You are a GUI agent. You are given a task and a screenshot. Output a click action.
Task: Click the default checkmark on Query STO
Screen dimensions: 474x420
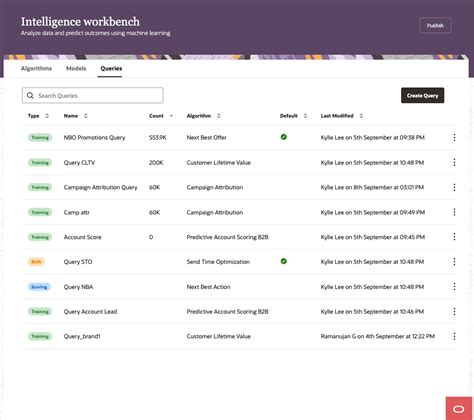click(284, 261)
